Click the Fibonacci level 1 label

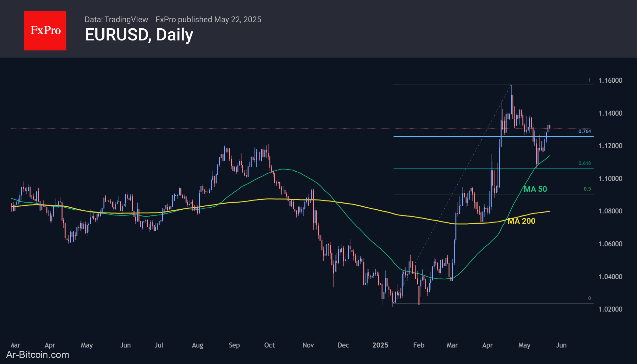(589, 80)
